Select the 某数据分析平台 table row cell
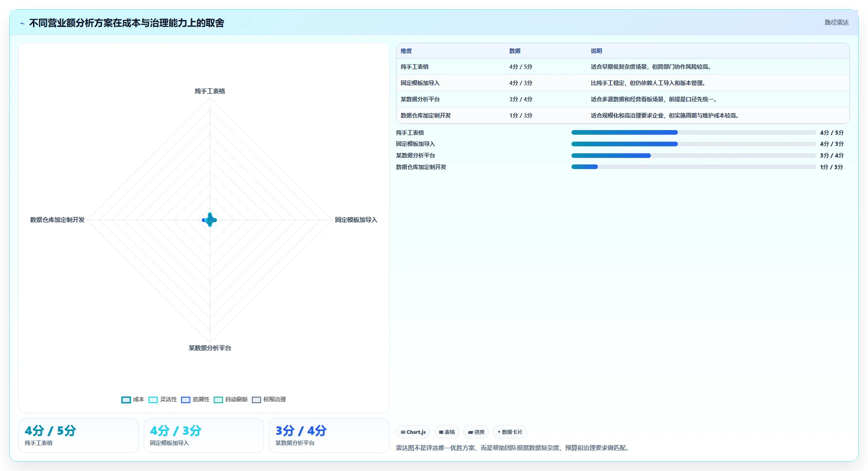The image size is (868, 471). point(420,99)
